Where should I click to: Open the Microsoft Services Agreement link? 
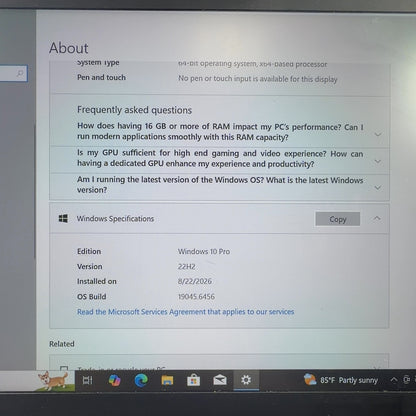185,312
